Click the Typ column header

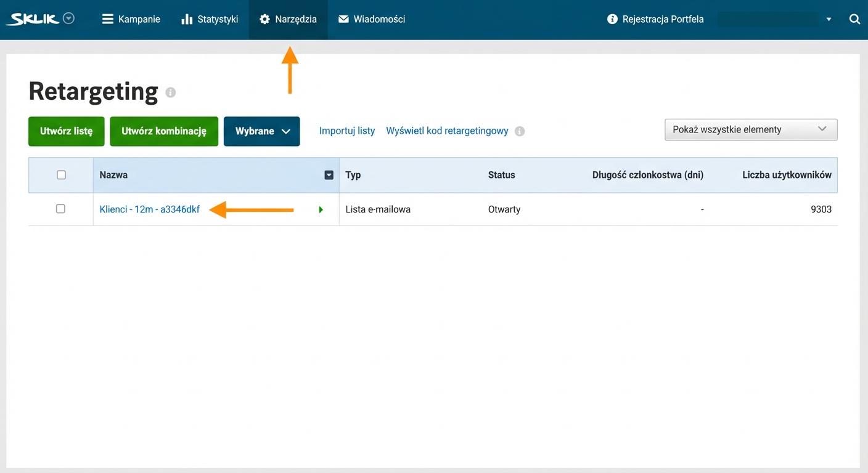353,175
